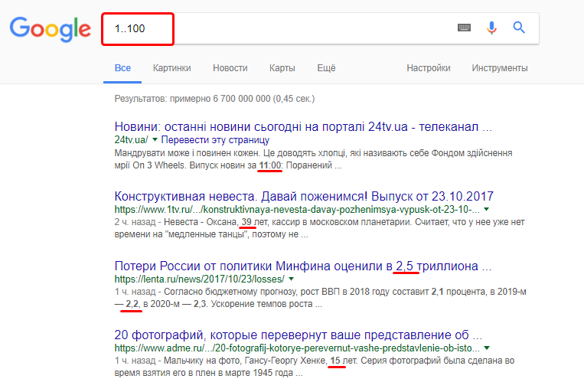Open 20 фотографий result title
The width and height of the screenshot is (584, 392).
pyautogui.click(x=298, y=335)
